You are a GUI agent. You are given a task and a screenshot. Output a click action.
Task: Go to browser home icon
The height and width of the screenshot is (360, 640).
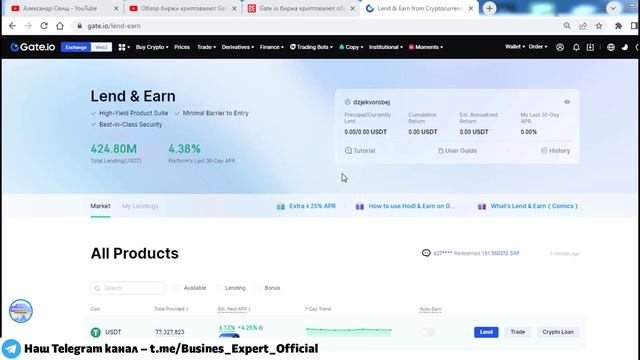pyautogui.click(x=60, y=26)
